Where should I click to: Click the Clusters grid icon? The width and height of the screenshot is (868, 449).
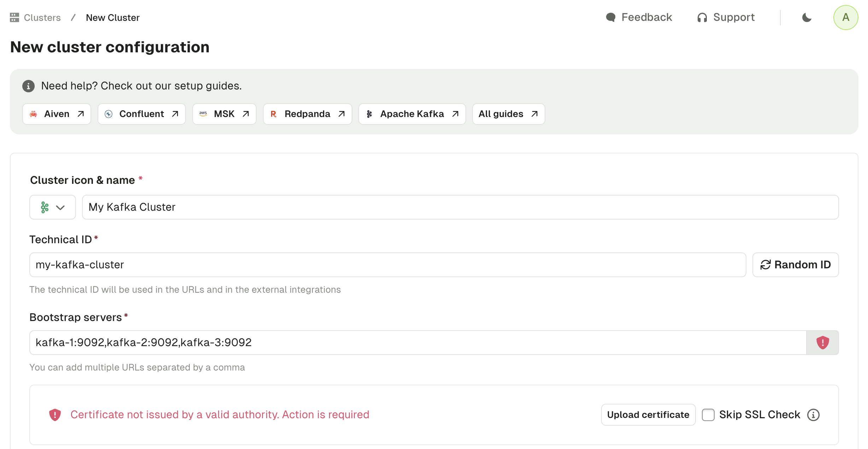click(x=14, y=17)
